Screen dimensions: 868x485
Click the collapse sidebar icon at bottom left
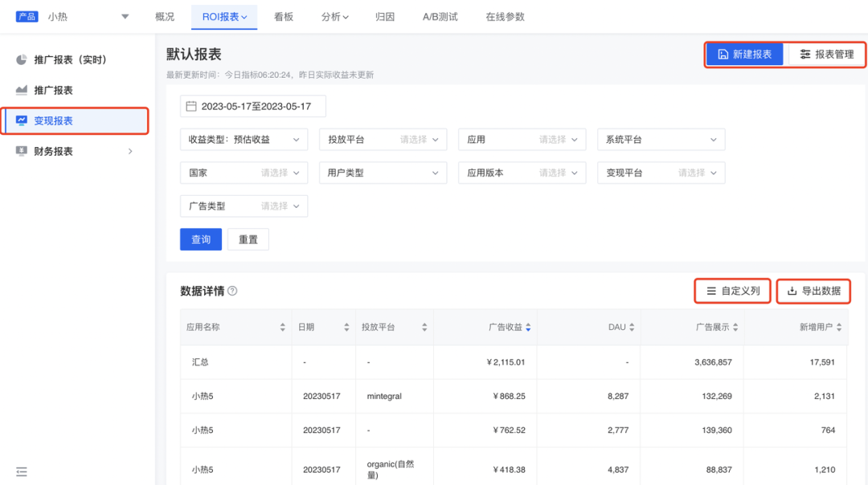pyautogui.click(x=22, y=471)
